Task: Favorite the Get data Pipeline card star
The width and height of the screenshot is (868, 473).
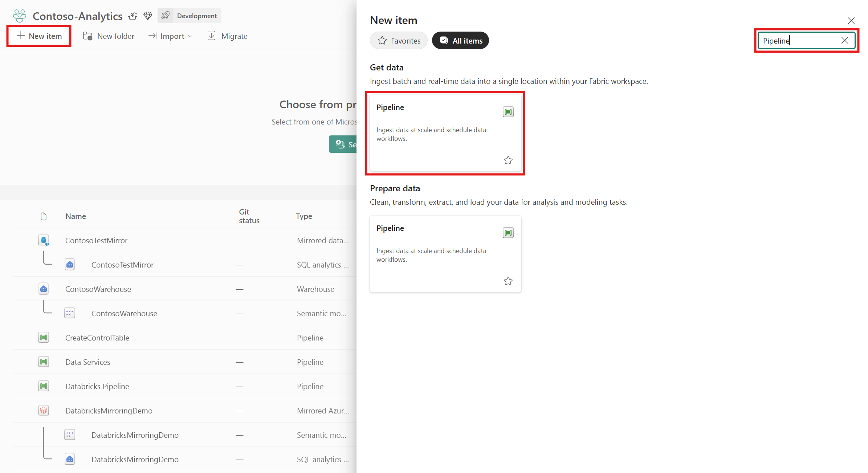Action: (508, 160)
